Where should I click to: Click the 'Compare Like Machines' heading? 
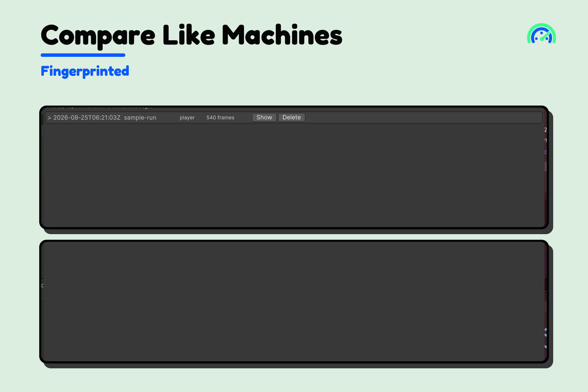[192, 35]
